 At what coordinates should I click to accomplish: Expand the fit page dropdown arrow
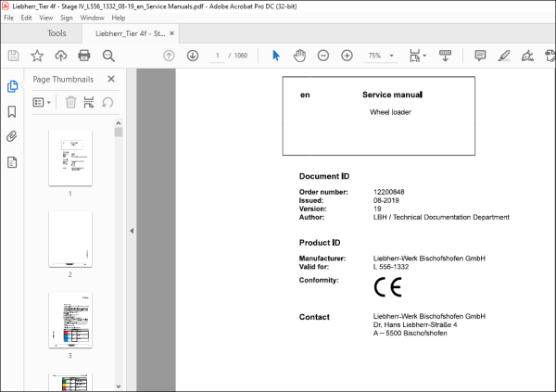pos(424,56)
